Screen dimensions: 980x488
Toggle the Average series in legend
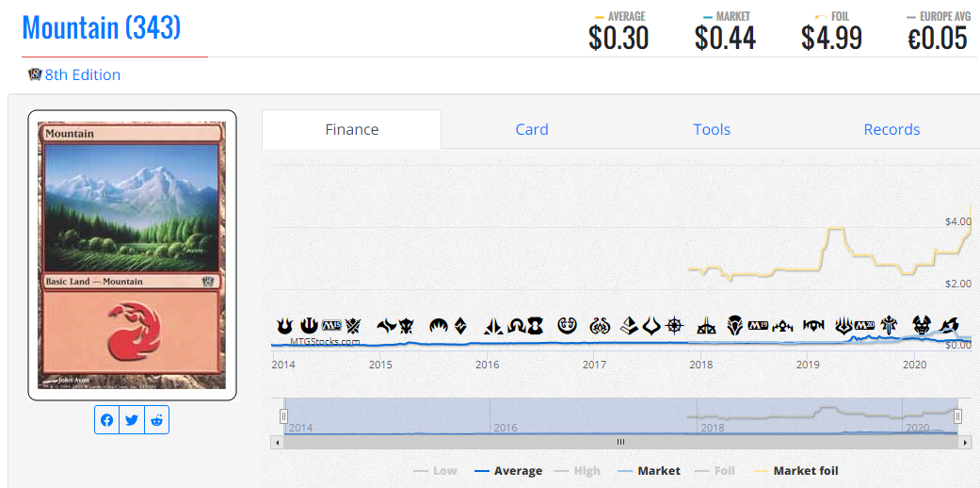508,470
